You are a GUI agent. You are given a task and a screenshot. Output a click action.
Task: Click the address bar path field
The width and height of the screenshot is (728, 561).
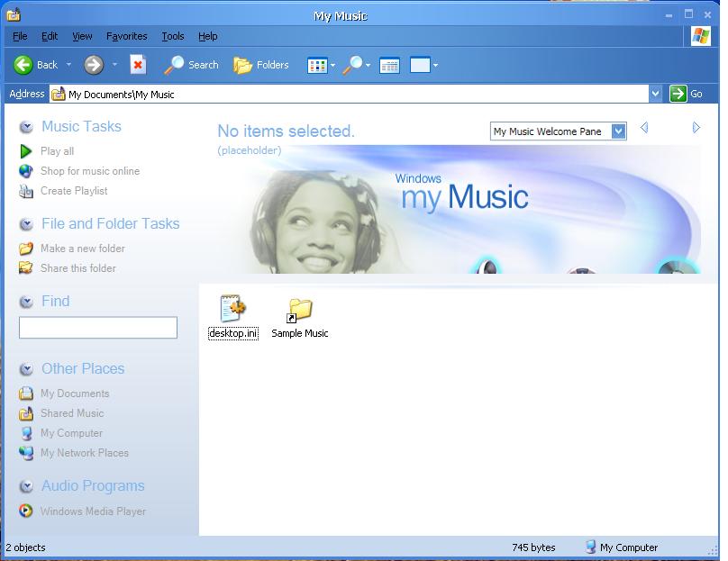click(350, 95)
